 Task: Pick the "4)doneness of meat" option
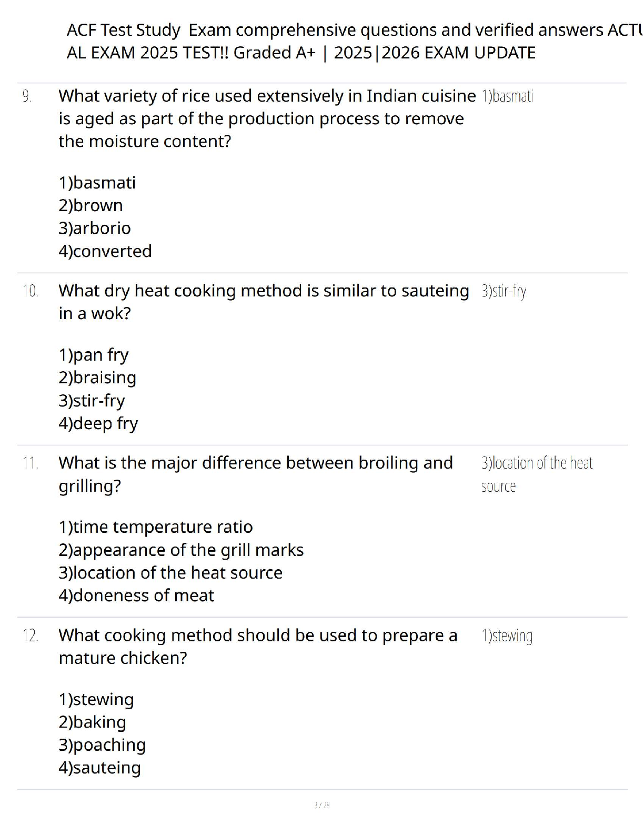point(136,595)
